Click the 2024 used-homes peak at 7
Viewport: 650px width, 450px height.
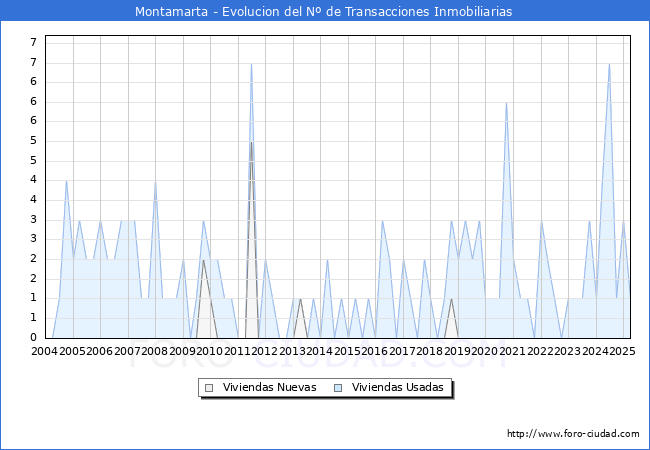click(x=609, y=64)
